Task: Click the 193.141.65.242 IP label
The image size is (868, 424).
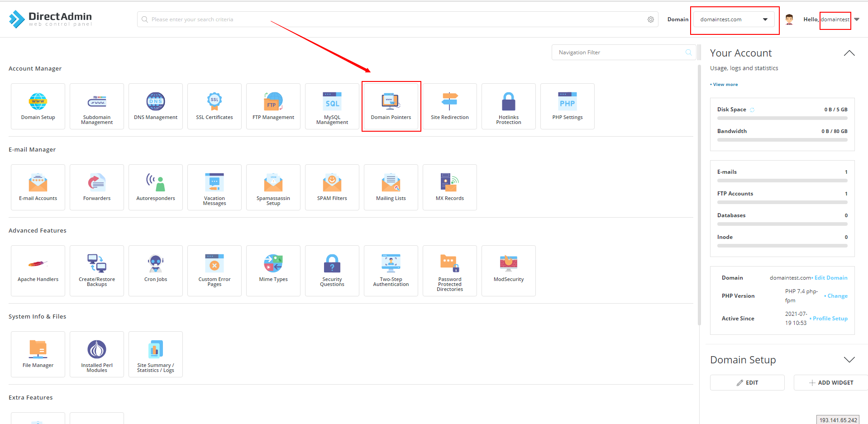Action: (x=838, y=420)
